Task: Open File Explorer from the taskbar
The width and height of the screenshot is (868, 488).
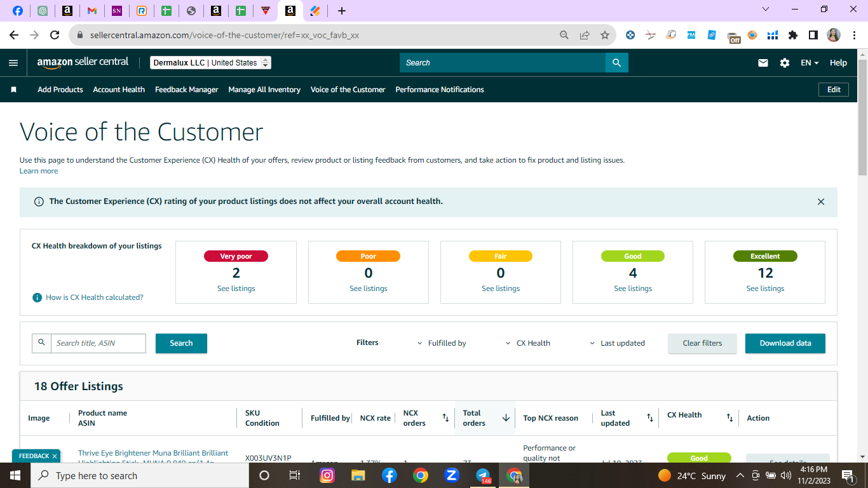Action: [358, 475]
